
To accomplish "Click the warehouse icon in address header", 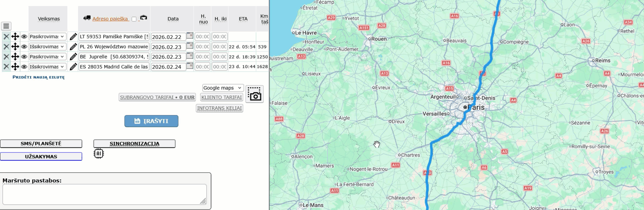I will tap(144, 17).
